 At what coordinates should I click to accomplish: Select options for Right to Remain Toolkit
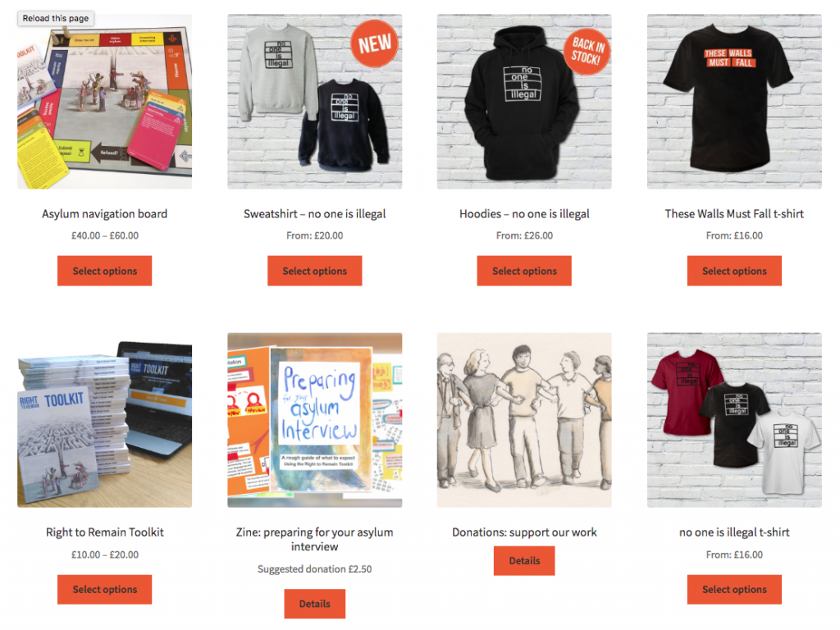pyautogui.click(x=104, y=589)
